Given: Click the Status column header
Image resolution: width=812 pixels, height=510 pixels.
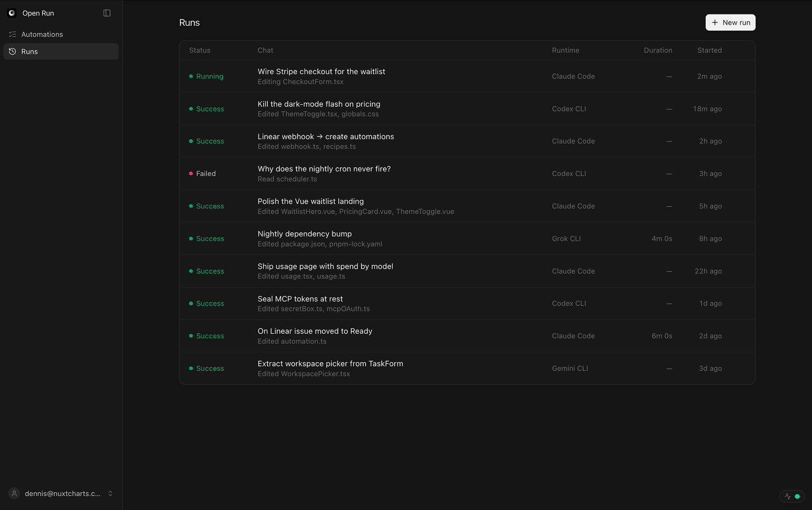Looking at the screenshot, I should (200, 51).
